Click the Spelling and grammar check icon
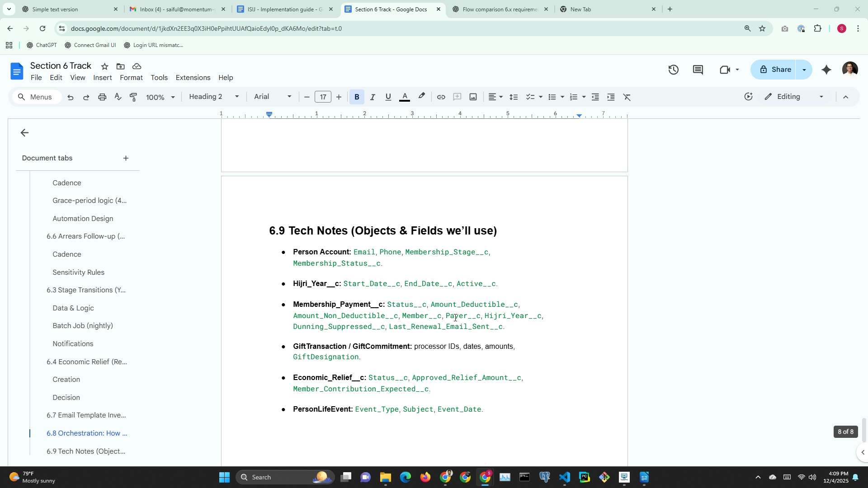 click(118, 97)
